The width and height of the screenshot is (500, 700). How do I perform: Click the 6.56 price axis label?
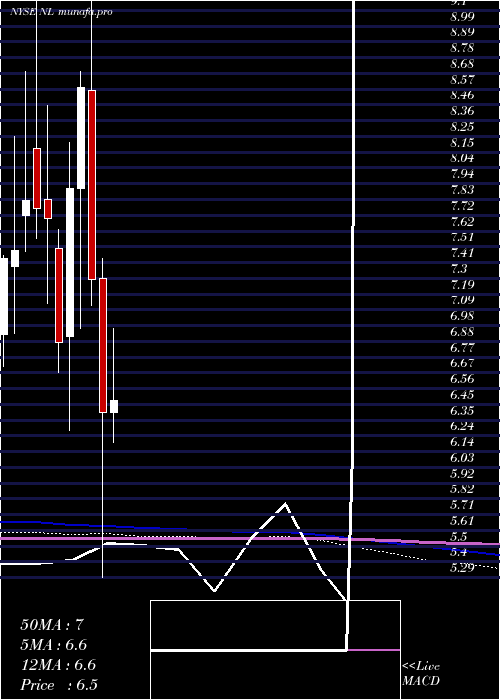[x=462, y=379]
